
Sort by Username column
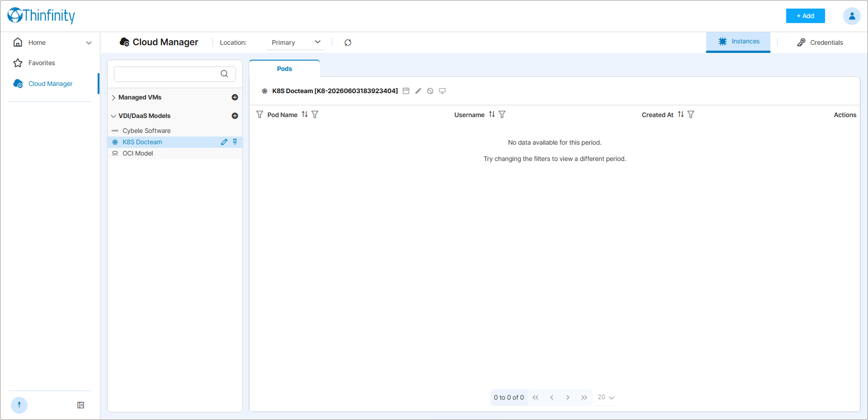coord(492,114)
